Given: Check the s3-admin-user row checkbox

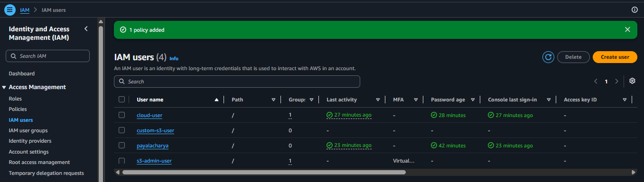Looking at the screenshot, I should pyautogui.click(x=121, y=161).
